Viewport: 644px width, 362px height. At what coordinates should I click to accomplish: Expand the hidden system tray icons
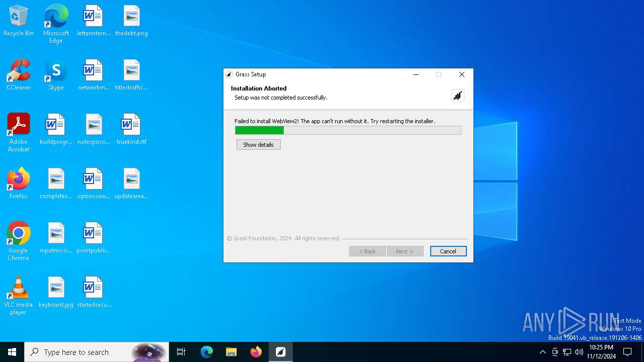pos(542,352)
